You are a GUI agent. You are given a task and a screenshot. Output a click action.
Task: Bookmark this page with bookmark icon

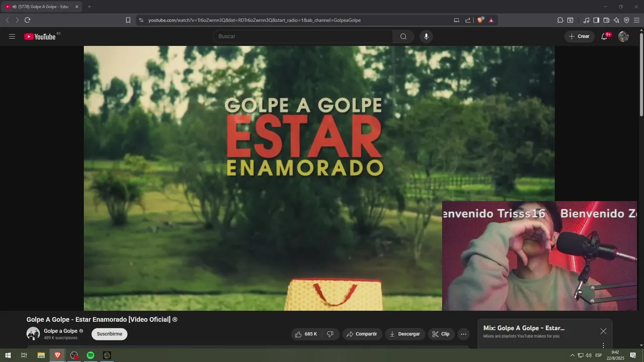coord(128,20)
